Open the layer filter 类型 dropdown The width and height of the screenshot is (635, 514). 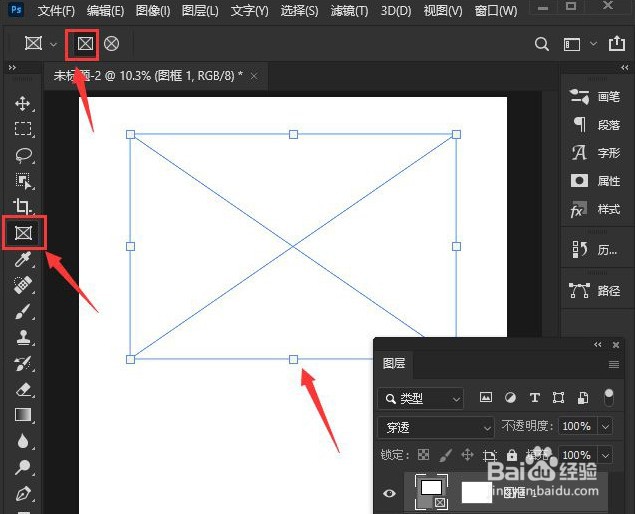click(x=421, y=399)
